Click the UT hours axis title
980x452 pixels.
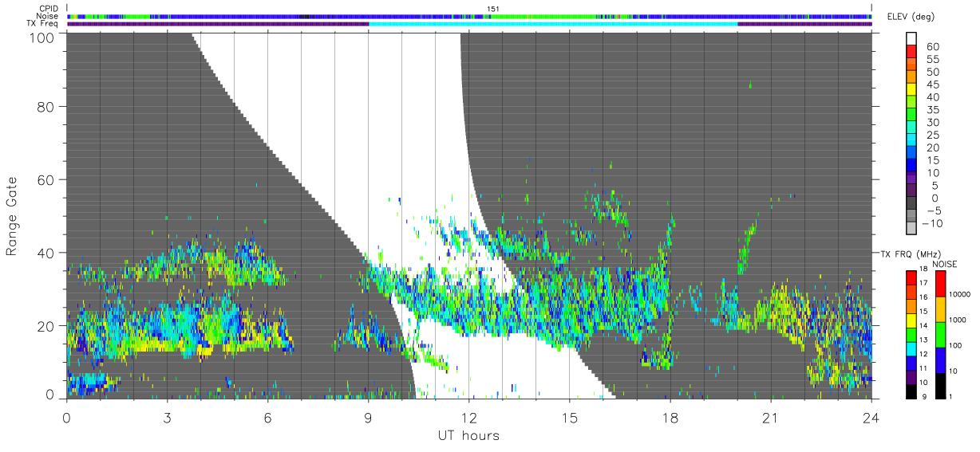[x=468, y=434]
